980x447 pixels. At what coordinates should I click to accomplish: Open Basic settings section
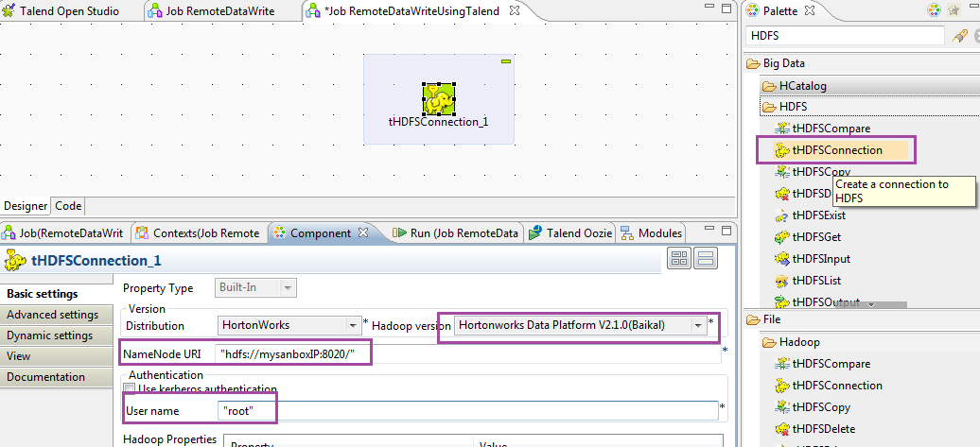pyautogui.click(x=56, y=294)
